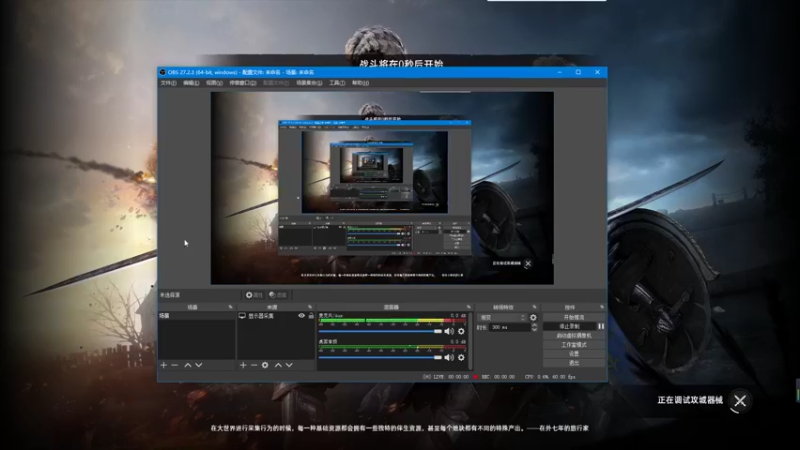Pause the recording with the pause icon
This screenshot has width=800, height=450.
coord(601,326)
